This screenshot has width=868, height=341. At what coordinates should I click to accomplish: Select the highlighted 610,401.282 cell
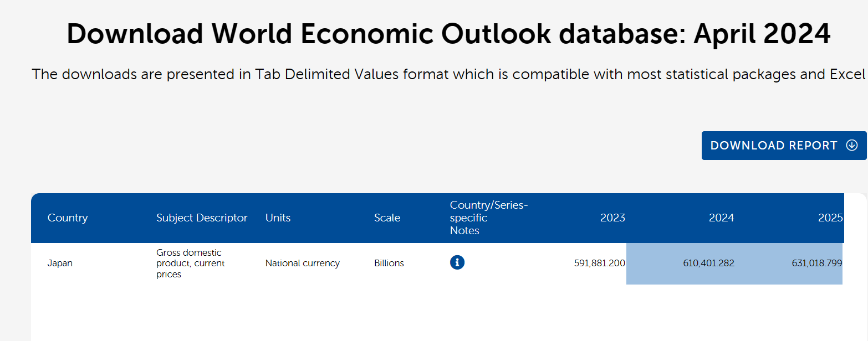click(x=708, y=263)
